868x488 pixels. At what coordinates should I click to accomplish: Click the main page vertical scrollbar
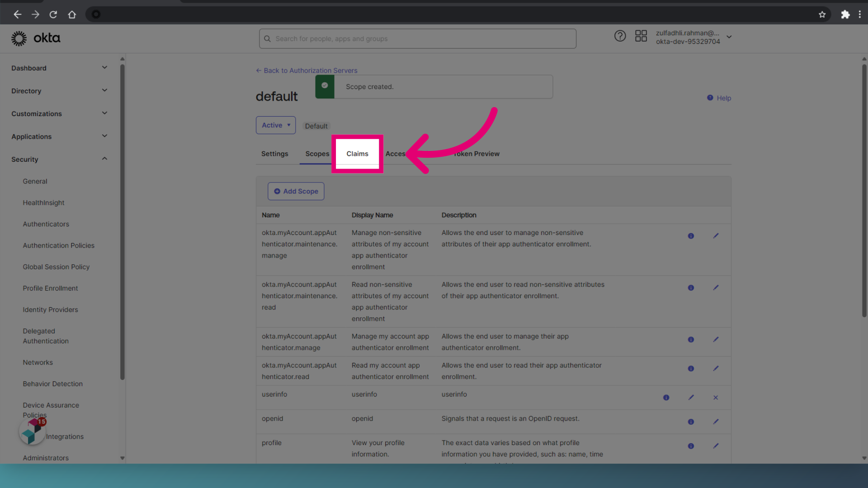click(x=864, y=190)
